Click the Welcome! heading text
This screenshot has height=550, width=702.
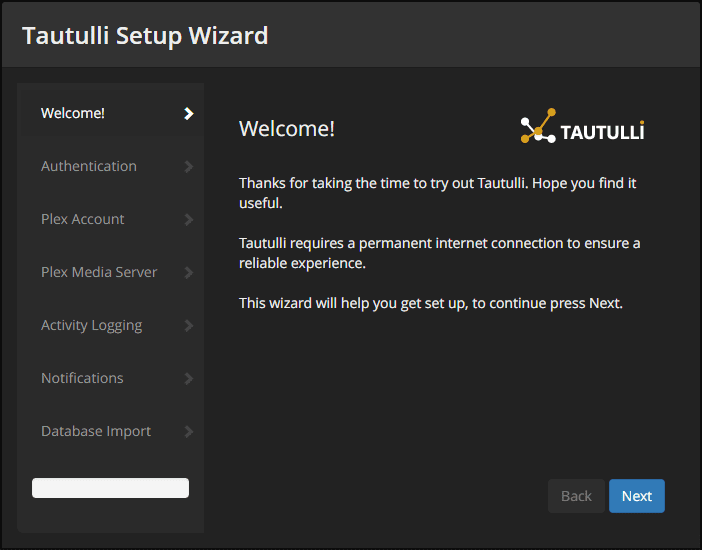[x=287, y=129]
